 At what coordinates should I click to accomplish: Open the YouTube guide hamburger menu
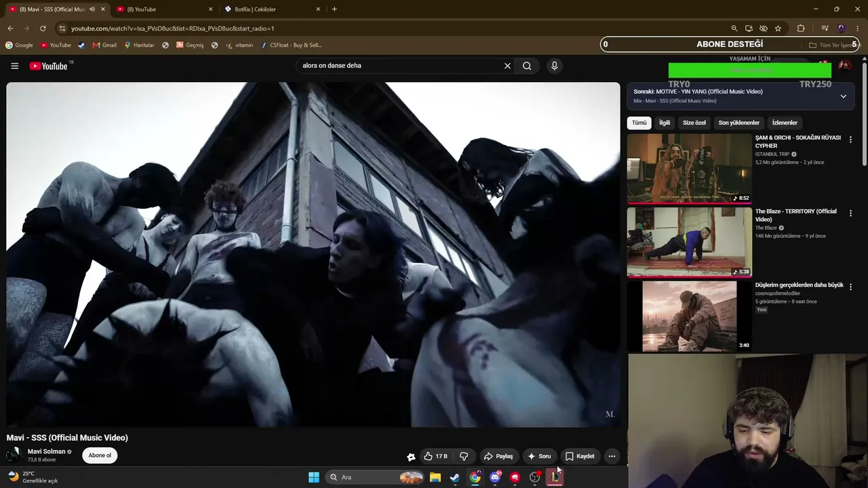(14, 66)
